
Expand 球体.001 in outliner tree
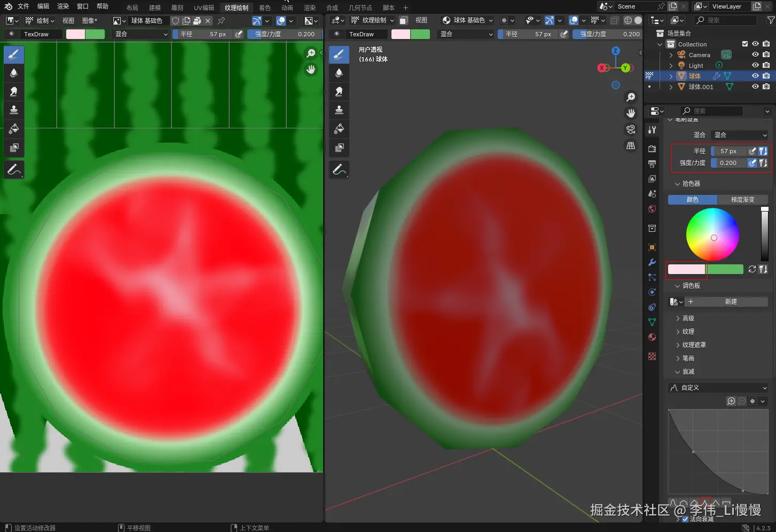[671, 87]
